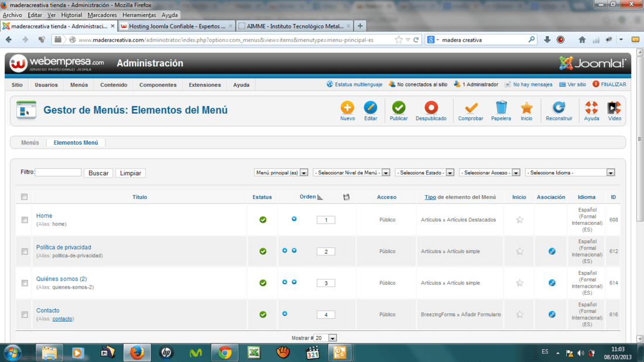Click the FINALIZAR logout link
This screenshot has height=362, width=644.
click(609, 84)
